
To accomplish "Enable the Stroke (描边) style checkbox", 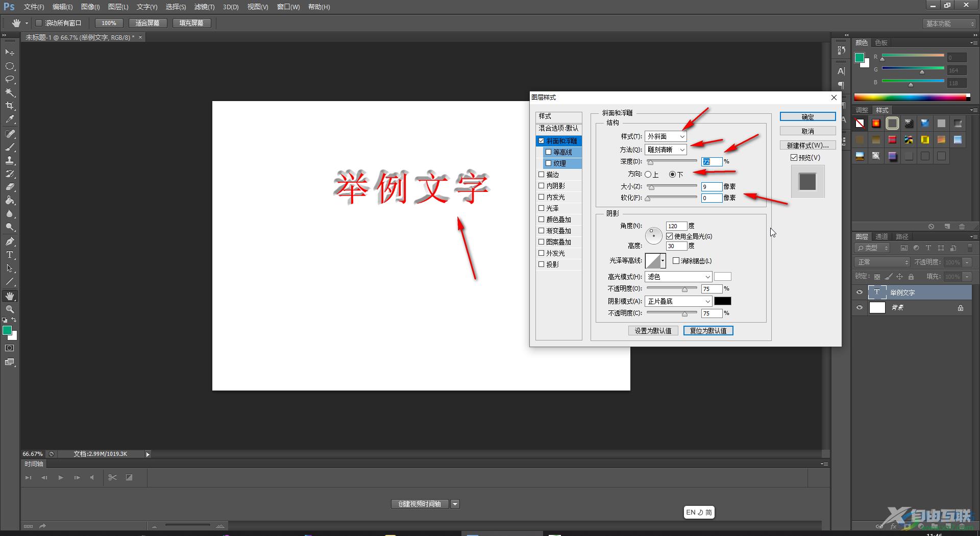I will (x=542, y=175).
